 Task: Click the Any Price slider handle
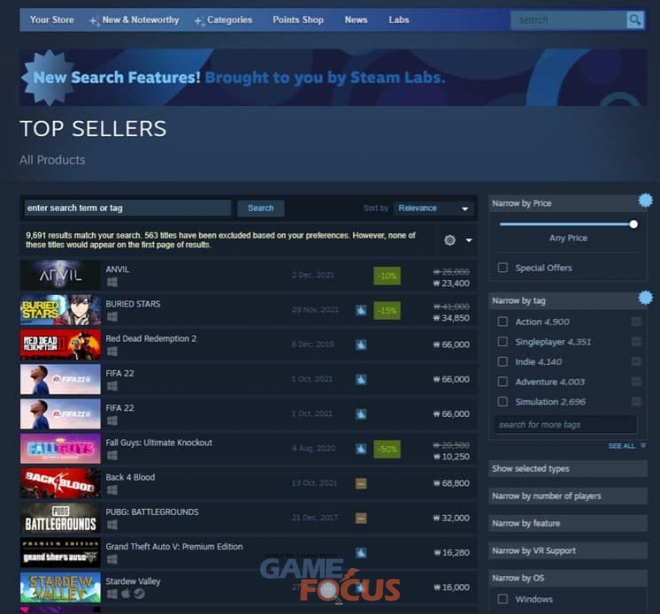coord(633,224)
